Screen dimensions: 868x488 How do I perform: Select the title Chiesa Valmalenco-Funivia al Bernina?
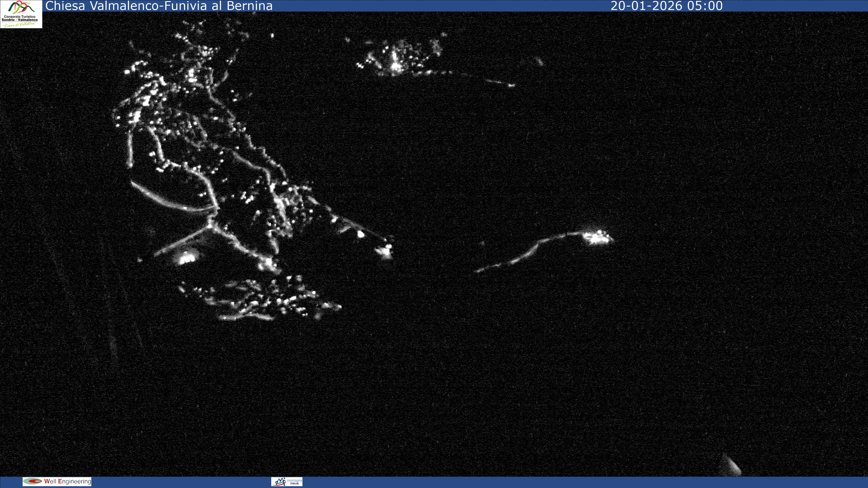(x=159, y=6)
